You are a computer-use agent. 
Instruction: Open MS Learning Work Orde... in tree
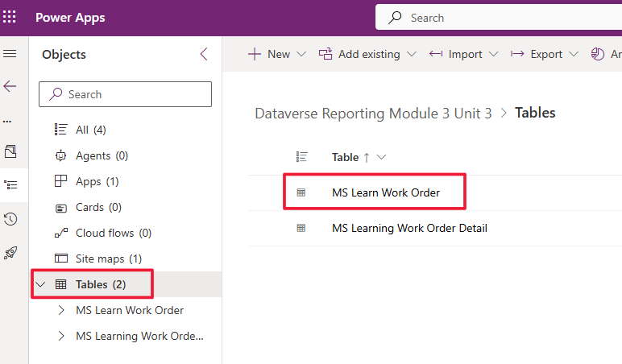coord(139,336)
